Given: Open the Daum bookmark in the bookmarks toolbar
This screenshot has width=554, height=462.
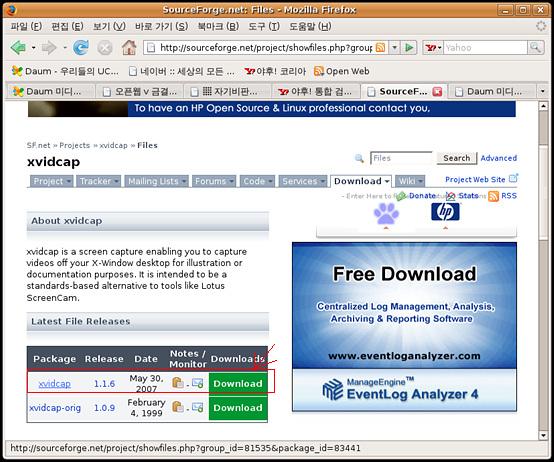Looking at the screenshot, I should 65,71.
